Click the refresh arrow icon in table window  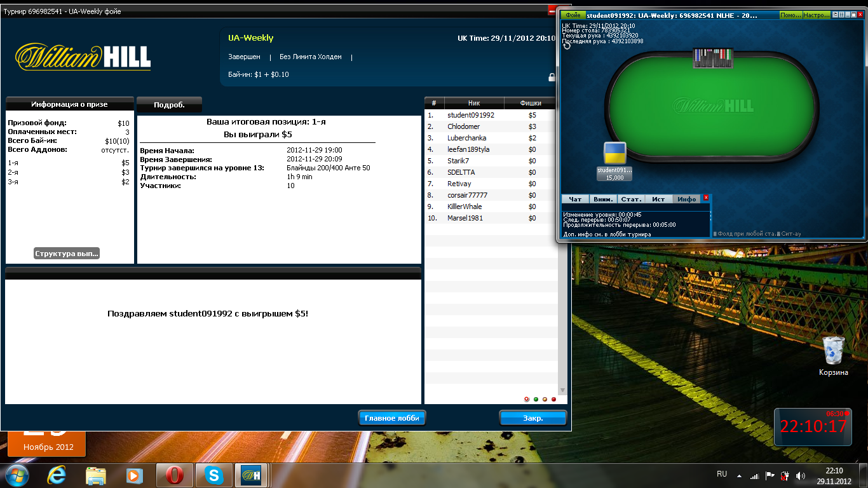pos(567,46)
